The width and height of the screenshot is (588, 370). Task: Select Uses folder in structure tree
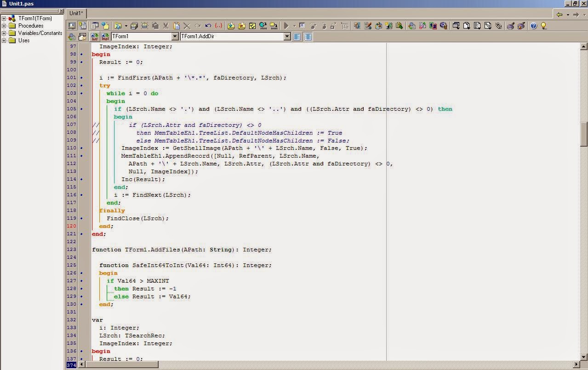[x=24, y=40]
